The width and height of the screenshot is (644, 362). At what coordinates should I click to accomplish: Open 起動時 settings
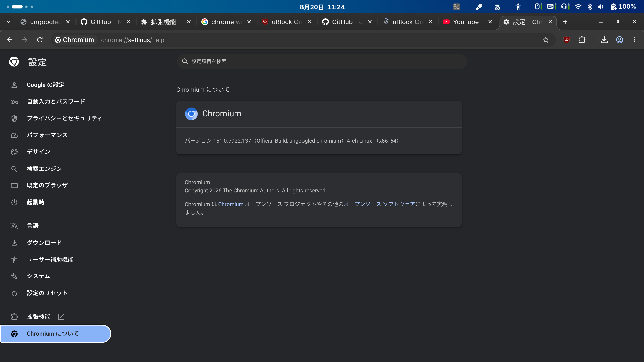click(56, 202)
